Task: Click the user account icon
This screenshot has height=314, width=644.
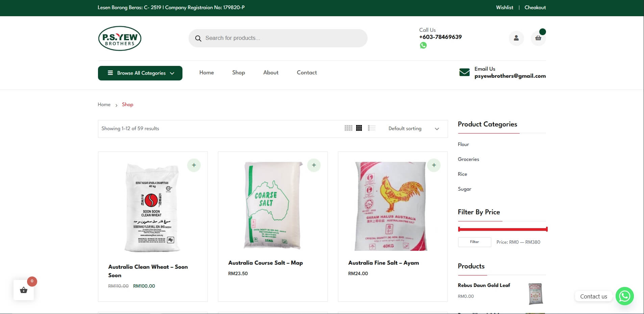Action: coord(516,38)
